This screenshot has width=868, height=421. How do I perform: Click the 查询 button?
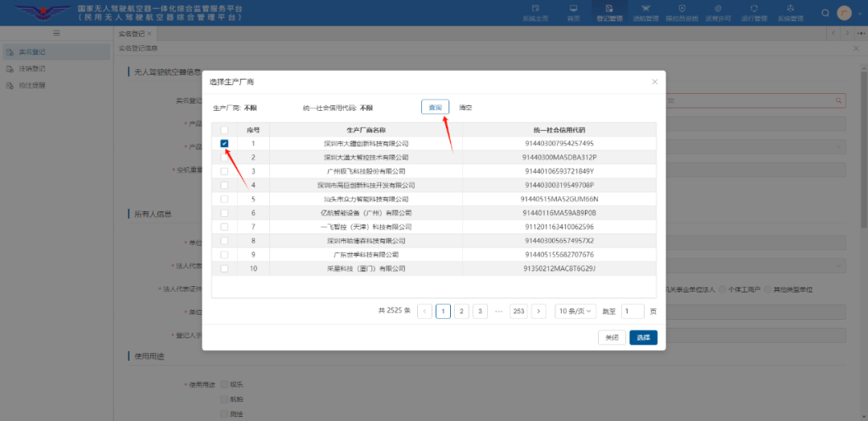[x=435, y=107]
